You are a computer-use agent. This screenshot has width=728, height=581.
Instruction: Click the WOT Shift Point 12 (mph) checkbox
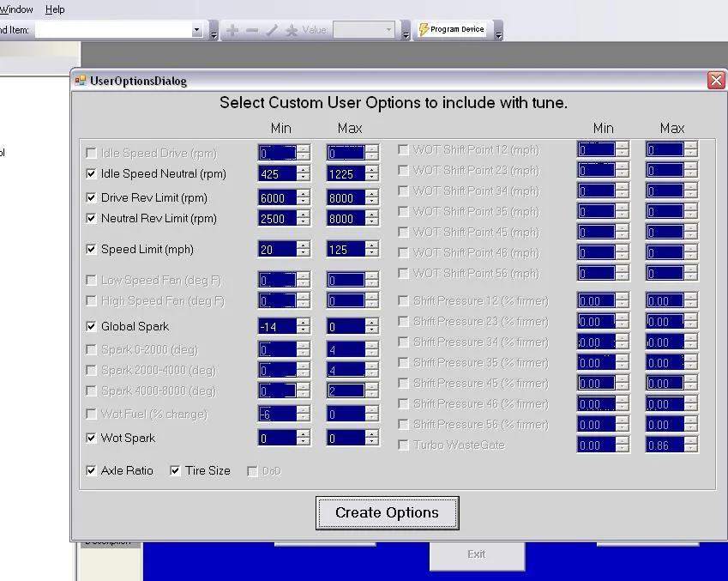click(403, 150)
